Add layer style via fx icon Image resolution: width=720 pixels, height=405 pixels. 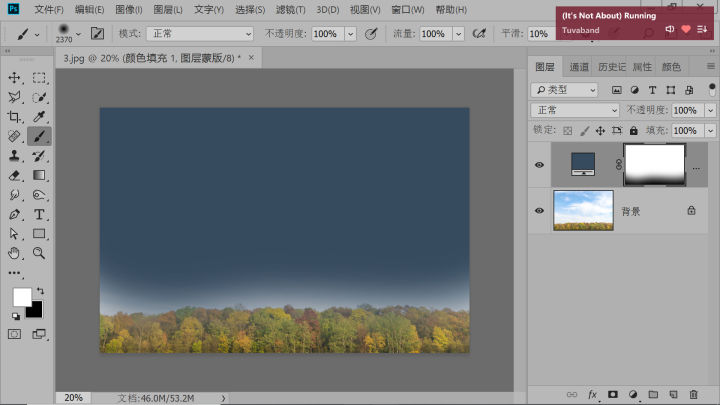pos(592,394)
